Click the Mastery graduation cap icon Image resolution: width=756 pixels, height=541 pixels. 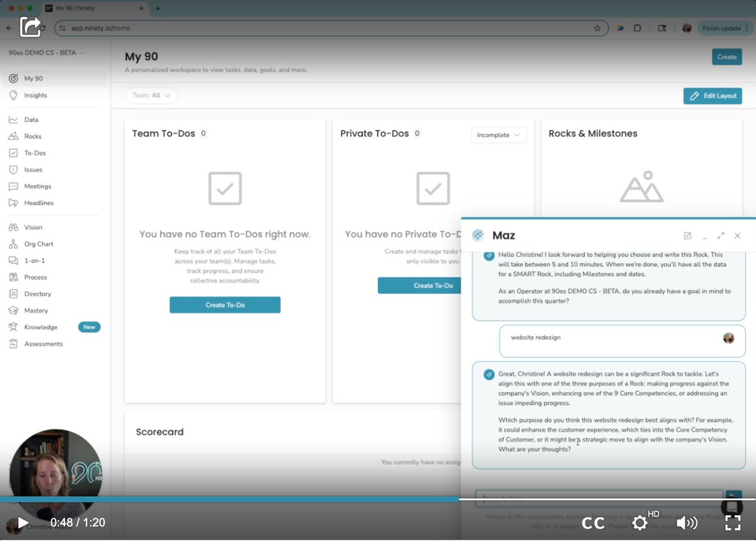(13, 310)
